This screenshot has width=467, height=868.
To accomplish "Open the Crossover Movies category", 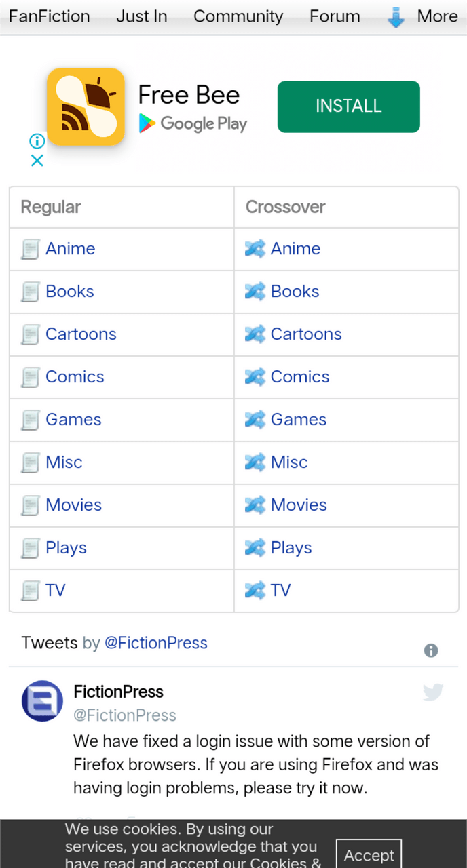I will click(299, 505).
